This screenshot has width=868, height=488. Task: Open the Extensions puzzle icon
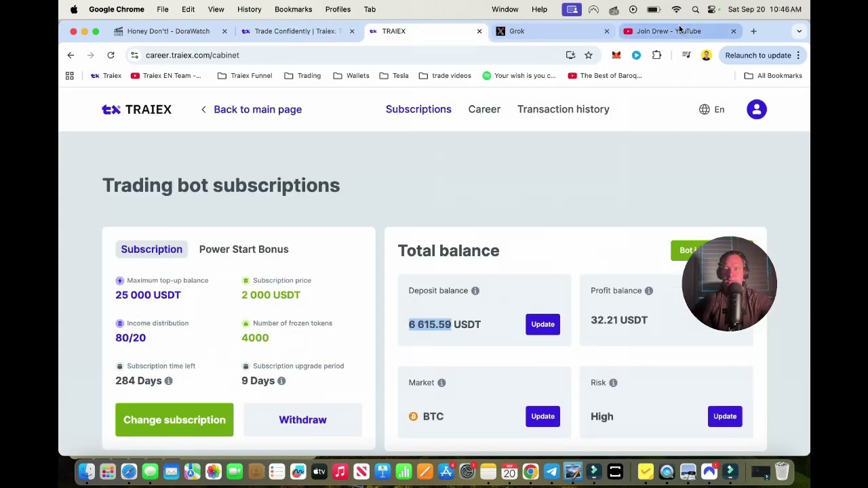pyautogui.click(x=656, y=55)
